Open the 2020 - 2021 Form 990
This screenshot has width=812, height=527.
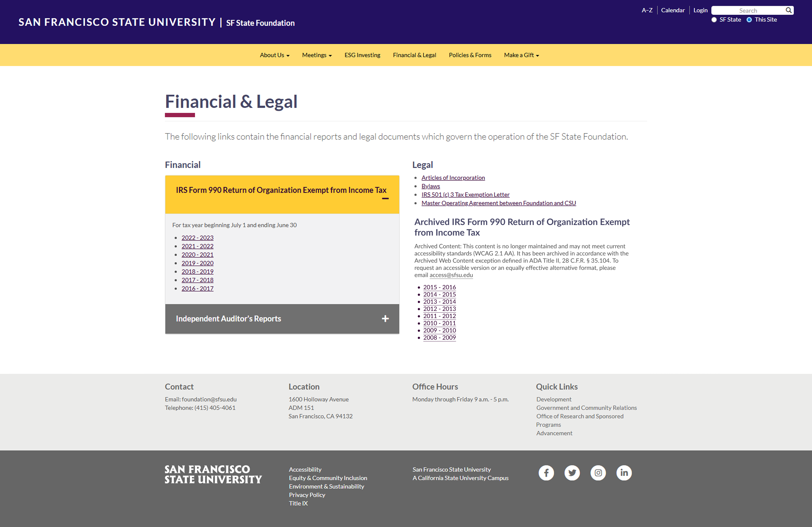pos(198,255)
